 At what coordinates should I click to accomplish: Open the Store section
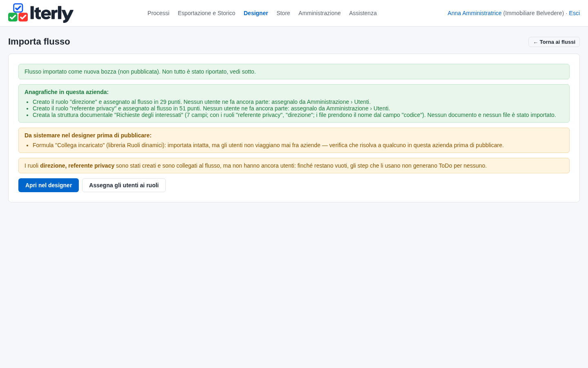pyautogui.click(x=283, y=13)
